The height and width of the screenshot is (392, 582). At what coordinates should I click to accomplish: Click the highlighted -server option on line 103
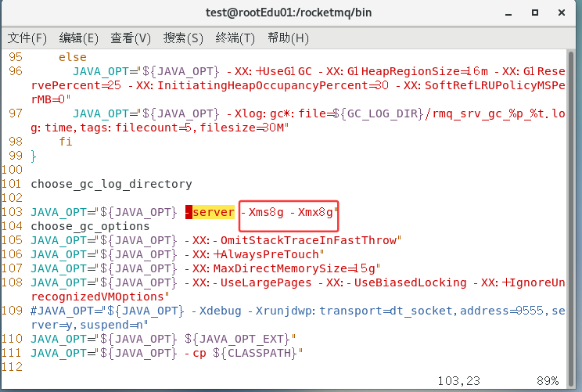pyautogui.click(x=210, y=212)
